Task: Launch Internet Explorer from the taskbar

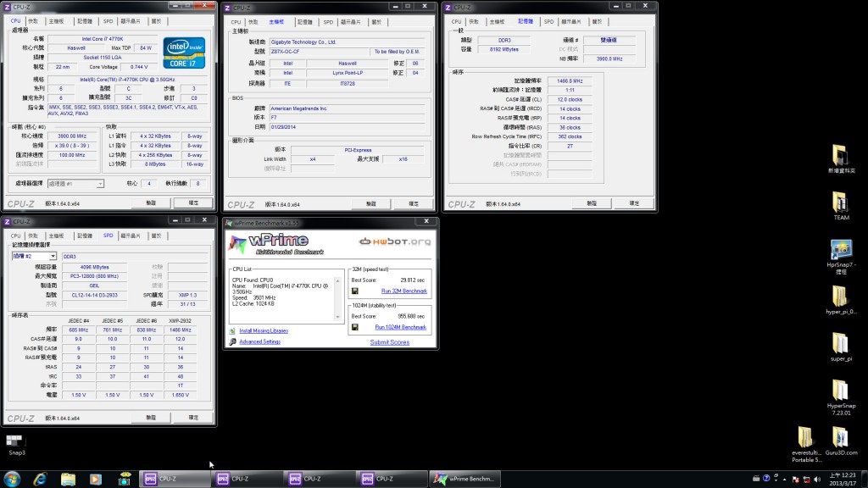Action: pos(40,479)
